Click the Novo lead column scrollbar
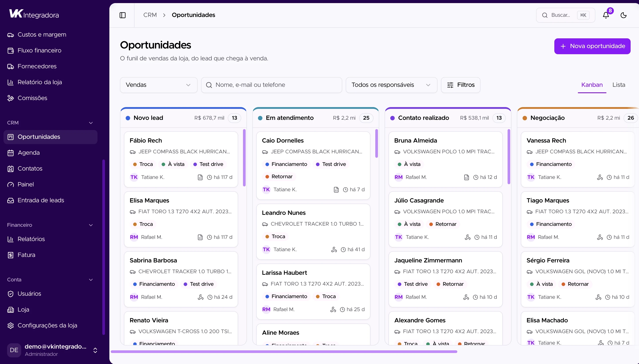Screen dimensions: 639x364 [x=244, y=158]
